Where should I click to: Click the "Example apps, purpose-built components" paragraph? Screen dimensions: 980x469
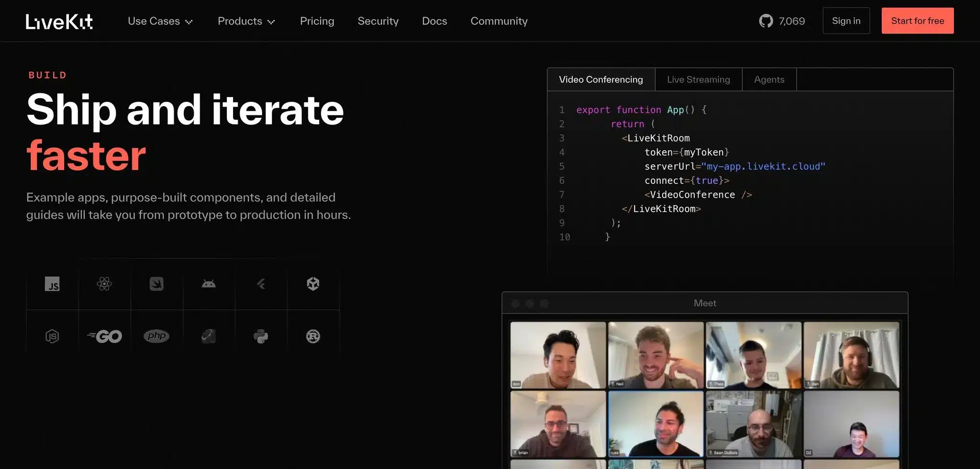189,206
